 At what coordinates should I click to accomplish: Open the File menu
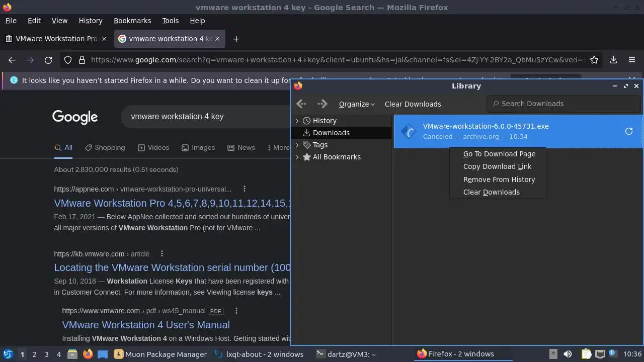tap(11, 21)
